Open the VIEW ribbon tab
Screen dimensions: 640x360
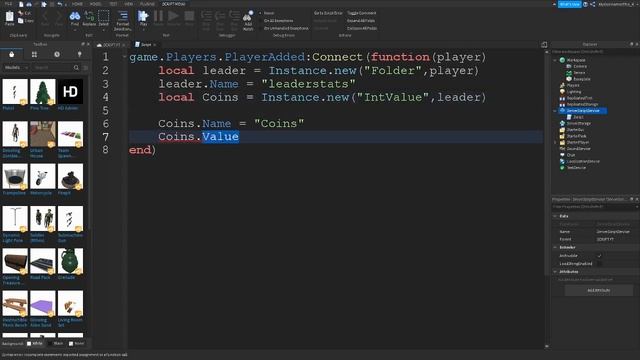tap(129, 4)
